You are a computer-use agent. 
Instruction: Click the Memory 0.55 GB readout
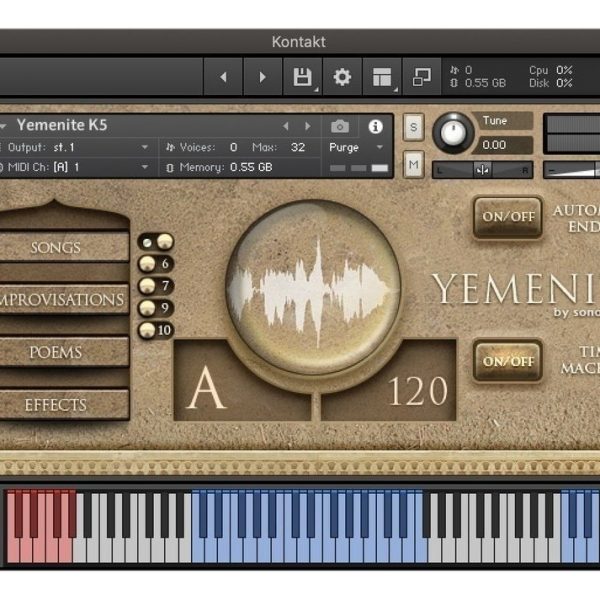[x=218, y=167]
